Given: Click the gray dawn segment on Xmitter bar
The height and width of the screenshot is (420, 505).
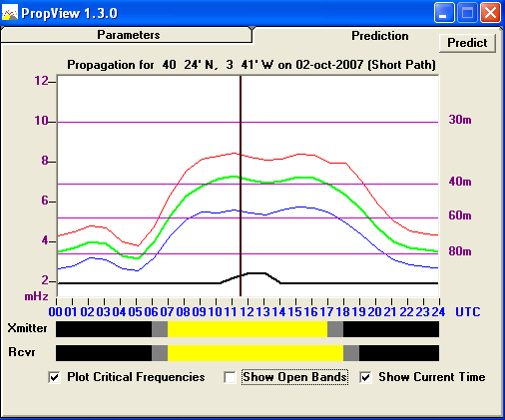Looking at the screenshot, I should [x=160, y=329].
